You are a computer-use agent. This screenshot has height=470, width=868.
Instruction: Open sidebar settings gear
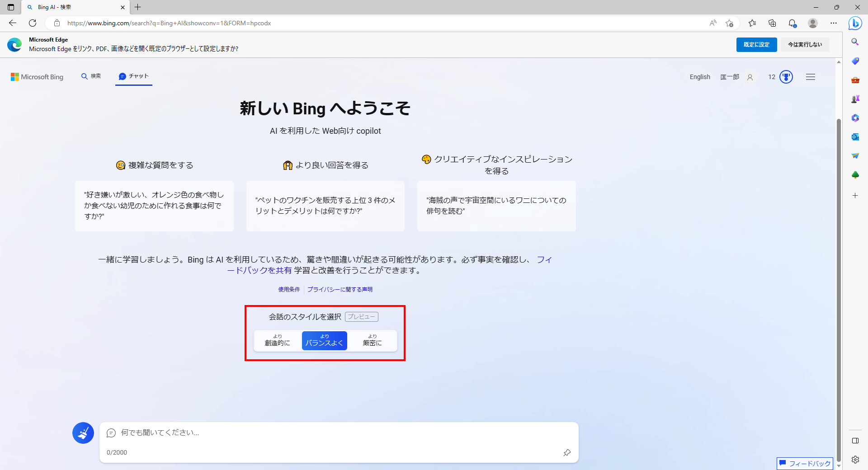pos(855,460)
